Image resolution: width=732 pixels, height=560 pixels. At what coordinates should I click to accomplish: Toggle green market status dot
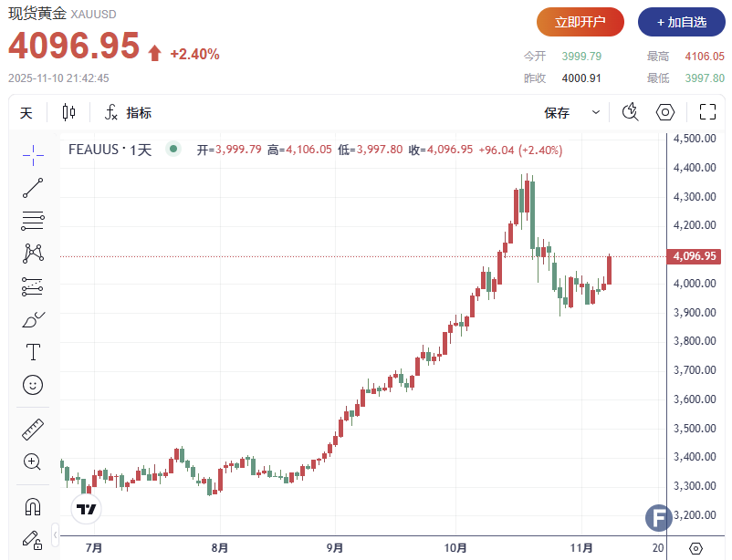173,150
